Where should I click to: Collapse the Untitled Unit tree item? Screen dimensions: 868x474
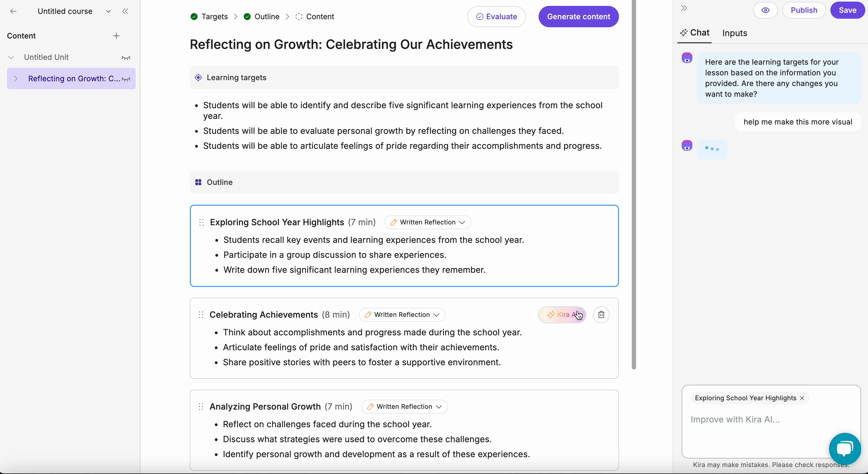coord(11,57)
